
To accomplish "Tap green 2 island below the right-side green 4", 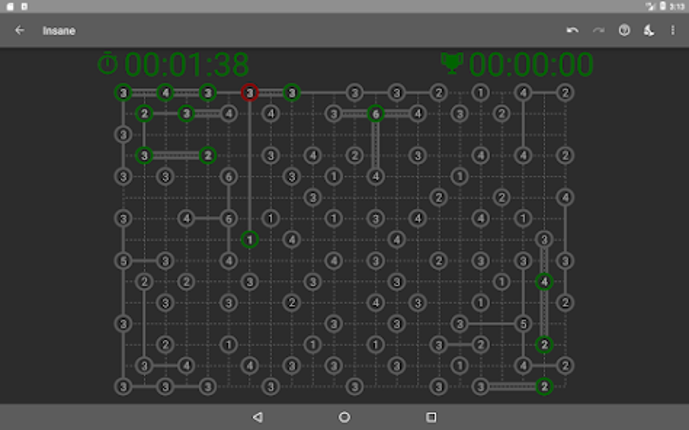I will point(544,345).
